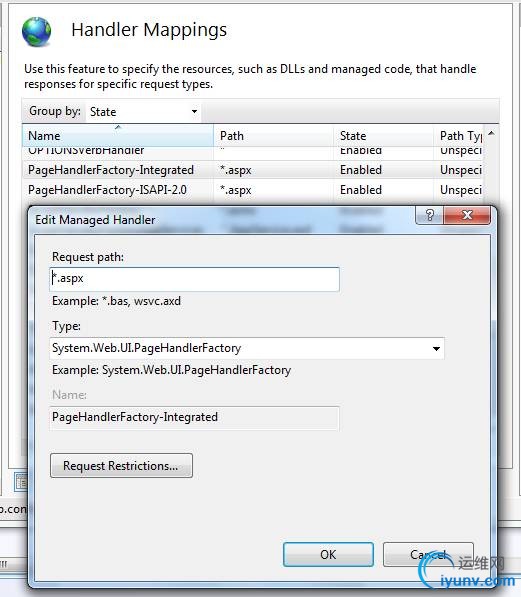Click the Type field System.Web.UI.PageHandlerFactory
Image resolution: width=521 pixels, height=597 pixels.
pyautogui.click(x=247, y=348)
